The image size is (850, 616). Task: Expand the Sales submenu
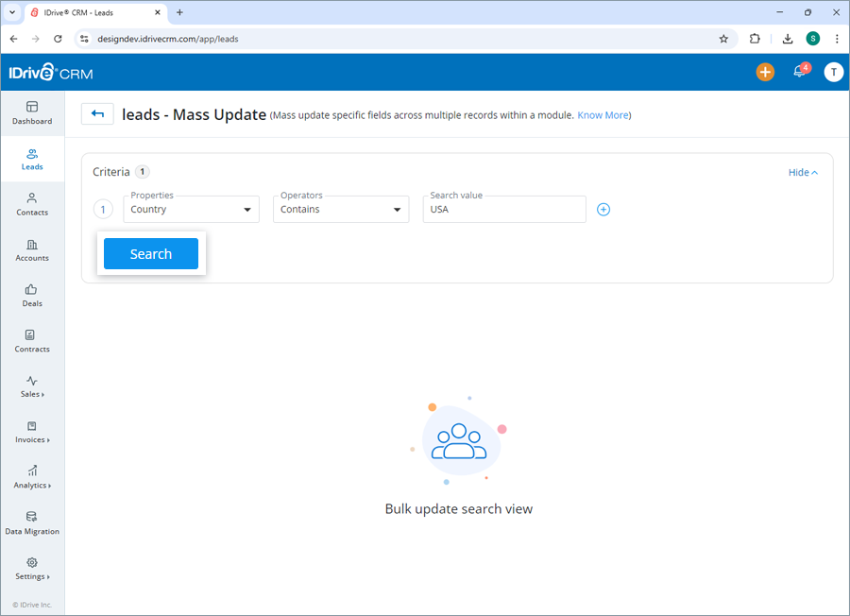point(31,387)
